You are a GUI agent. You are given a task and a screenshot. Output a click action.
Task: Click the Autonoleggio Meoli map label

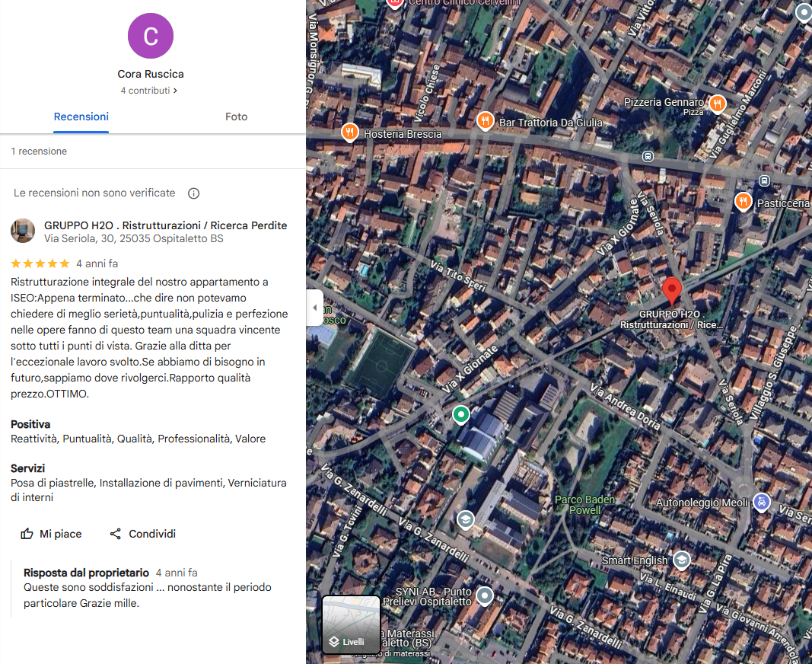[x=702, y=503]
